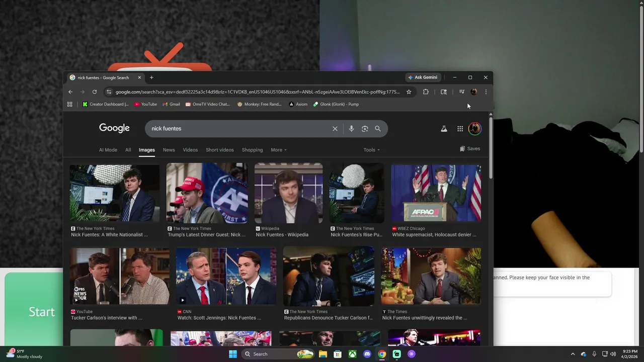Open the Chrome extensions puzzle icon
644x362 pixels.
(x=426, y=92)
